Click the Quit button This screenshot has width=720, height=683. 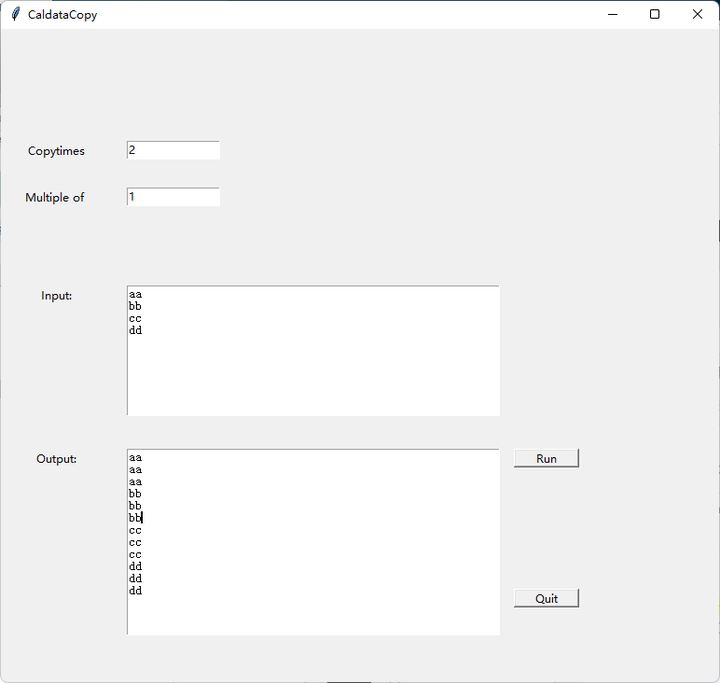(x=546, y=598)
